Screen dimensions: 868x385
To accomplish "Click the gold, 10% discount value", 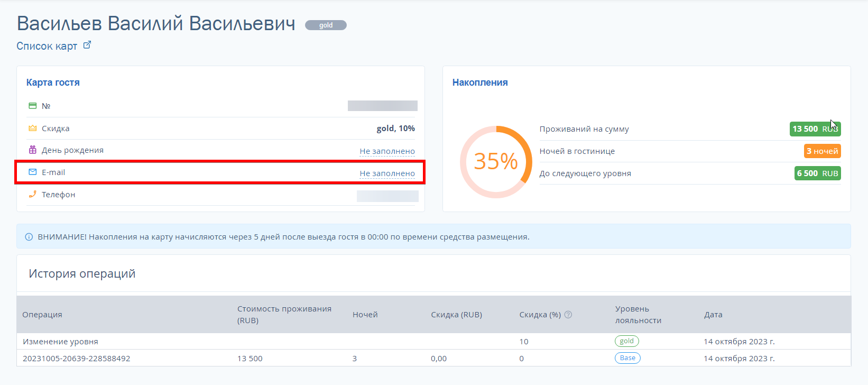I will coord(395,129).
